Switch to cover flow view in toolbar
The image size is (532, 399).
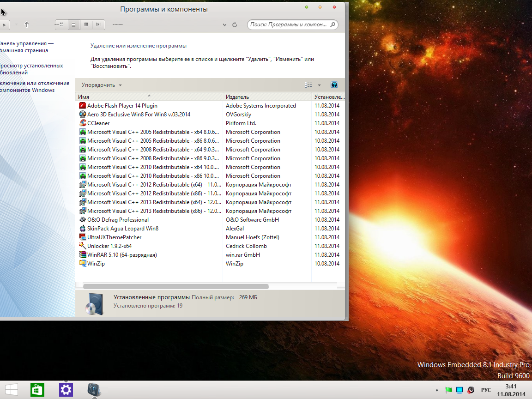click(x=99, y=24)
